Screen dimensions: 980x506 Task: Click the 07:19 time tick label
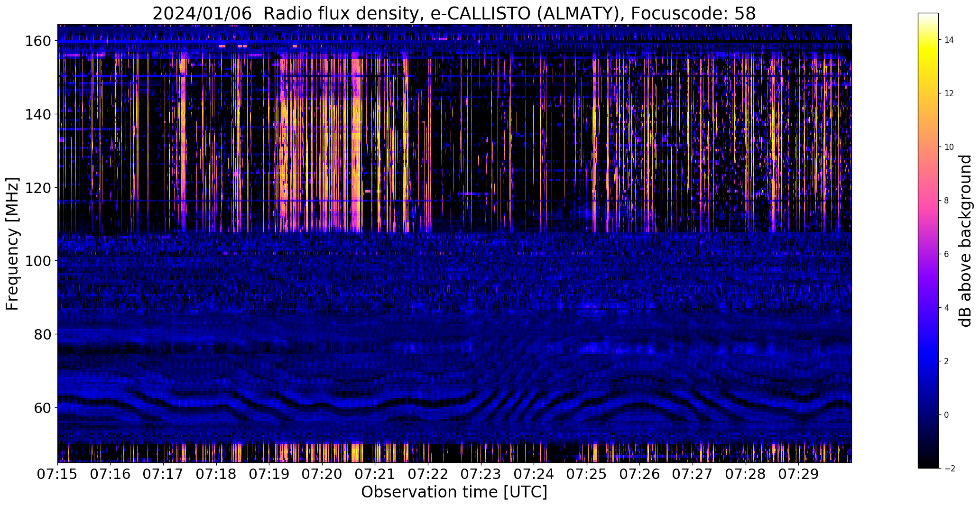click(269, 474)
